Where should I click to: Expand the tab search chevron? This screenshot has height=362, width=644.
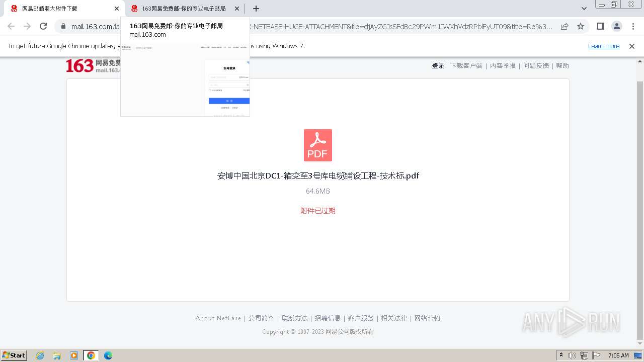584,9
